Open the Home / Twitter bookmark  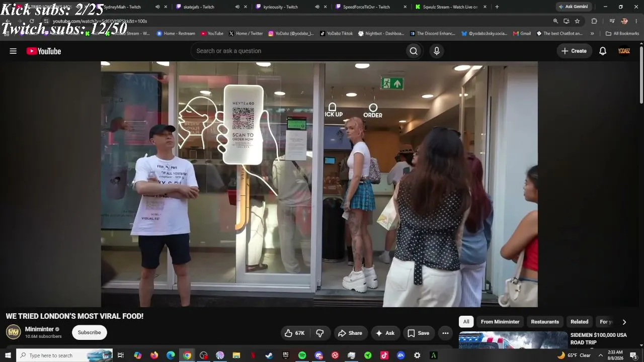pyautogui.click(x=246, y=34)
